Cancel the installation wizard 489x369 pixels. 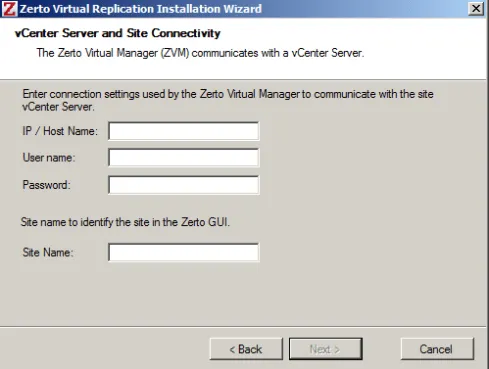437,349
